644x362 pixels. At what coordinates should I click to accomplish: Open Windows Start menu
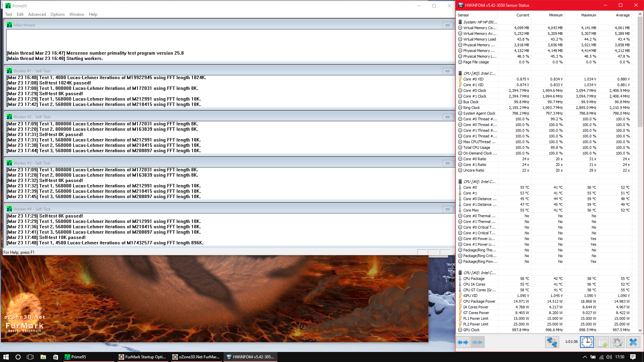[6, 357]
